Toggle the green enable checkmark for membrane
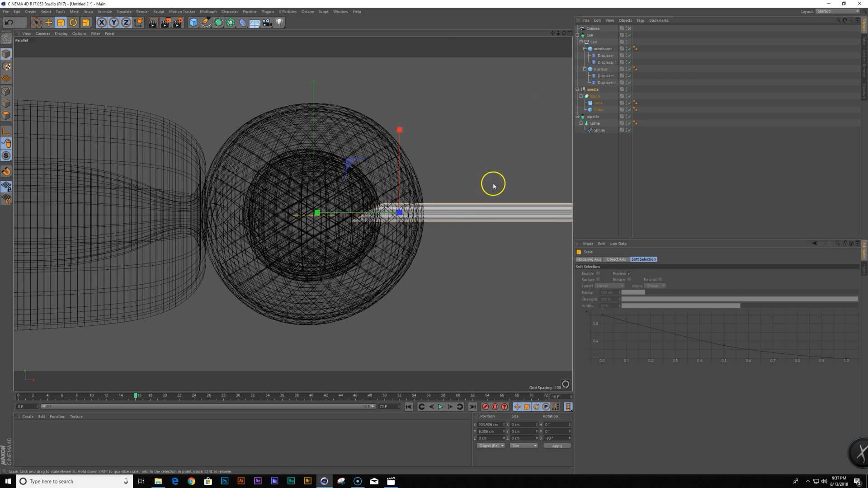Viewport: 868px width, 488px height. (629, 49)
